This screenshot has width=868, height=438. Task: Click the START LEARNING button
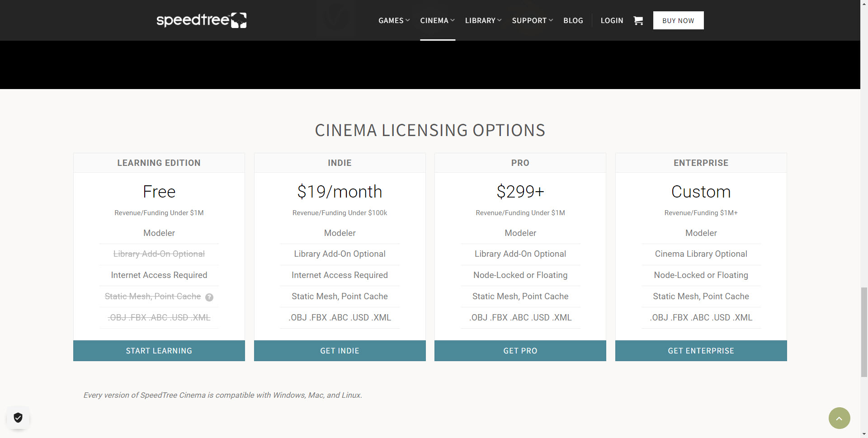159,351
